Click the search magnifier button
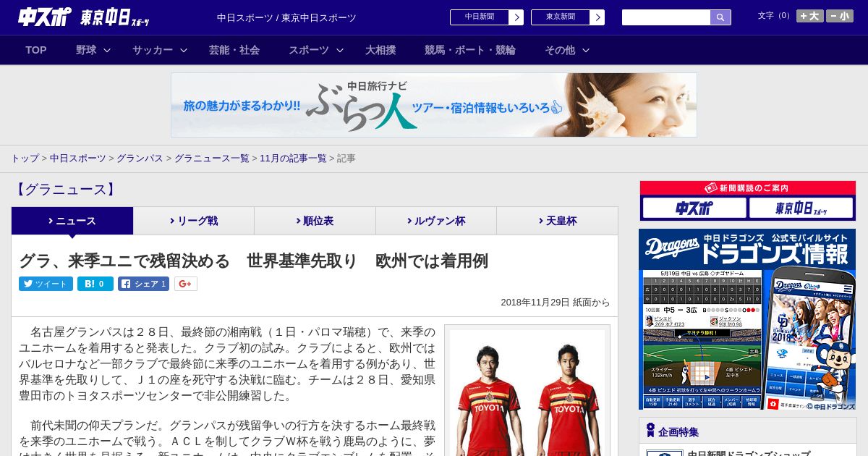This screenshot has width=868, height=456. click(x=720, y=17)
